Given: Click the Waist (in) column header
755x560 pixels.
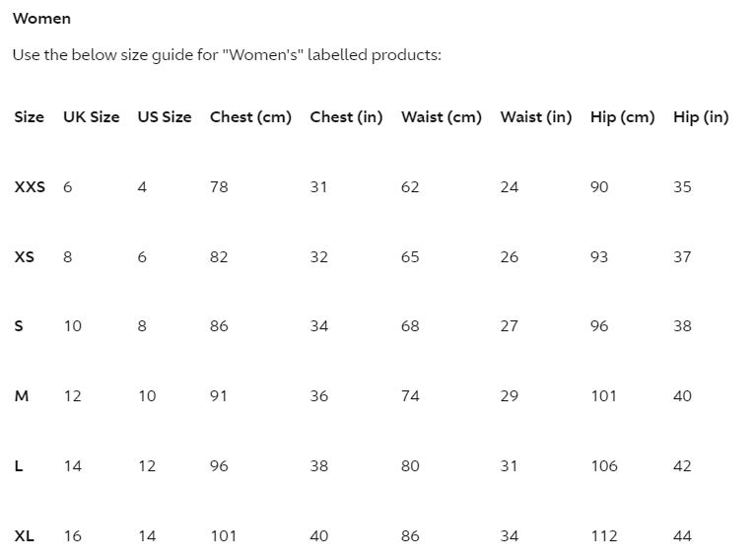Looking at the screenshot, I should (x=536, y=117).
